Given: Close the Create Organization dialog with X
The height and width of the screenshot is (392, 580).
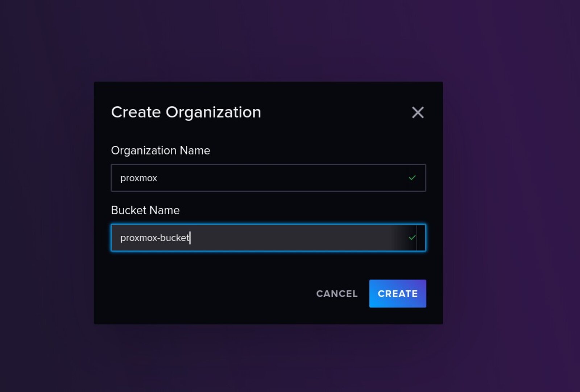Looking at the screenshot, I should [x=418, y=112].
